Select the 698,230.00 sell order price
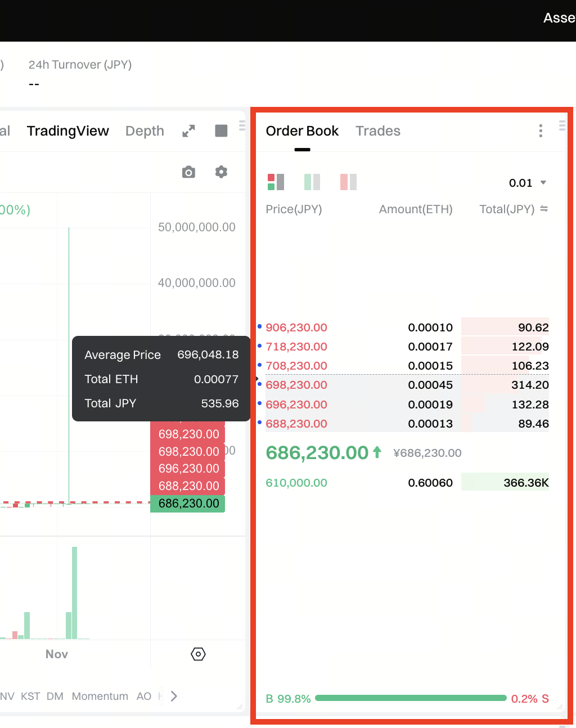This screenshot has width=576, height=728. pyautogui.click(x=296, y=385)
